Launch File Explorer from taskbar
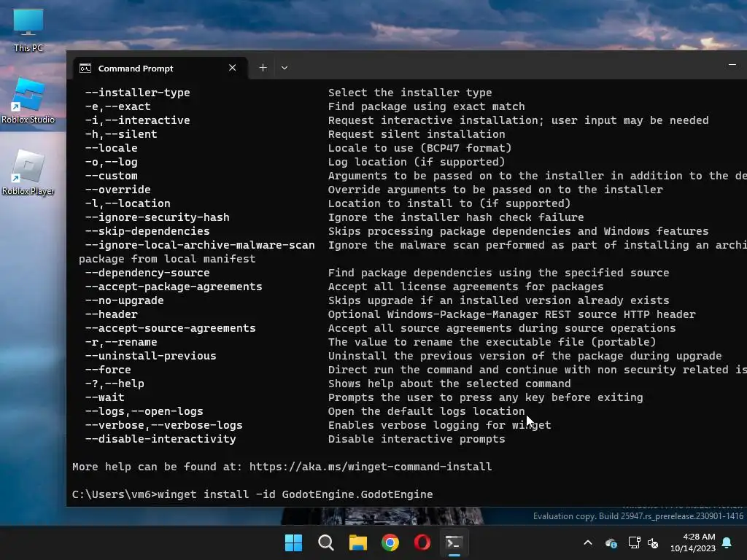Screen dimensions: 747x560 (357, 542)
